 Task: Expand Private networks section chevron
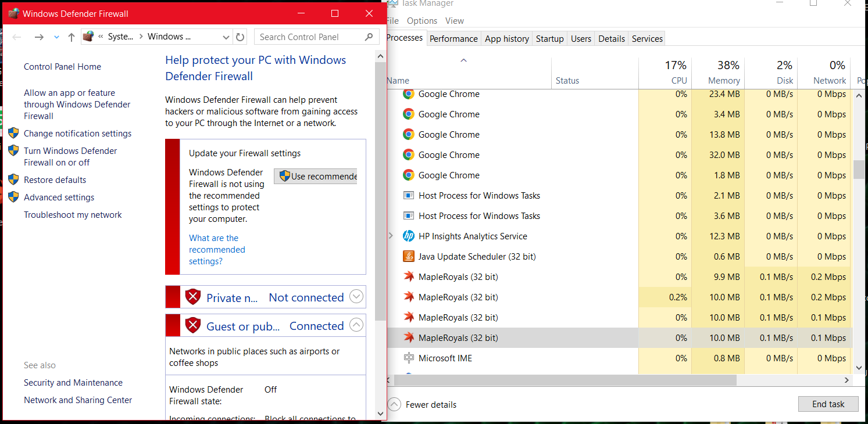(357, 297)
